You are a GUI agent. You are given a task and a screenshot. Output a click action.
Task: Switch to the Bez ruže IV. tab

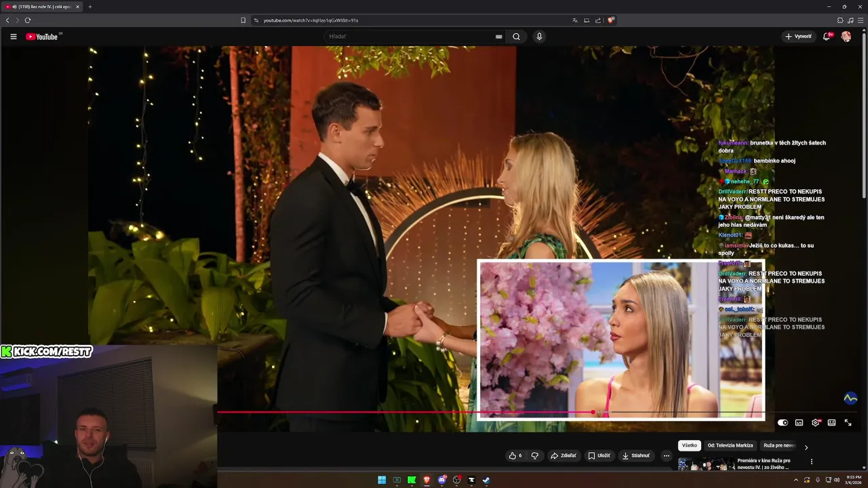tap(42, 7)
